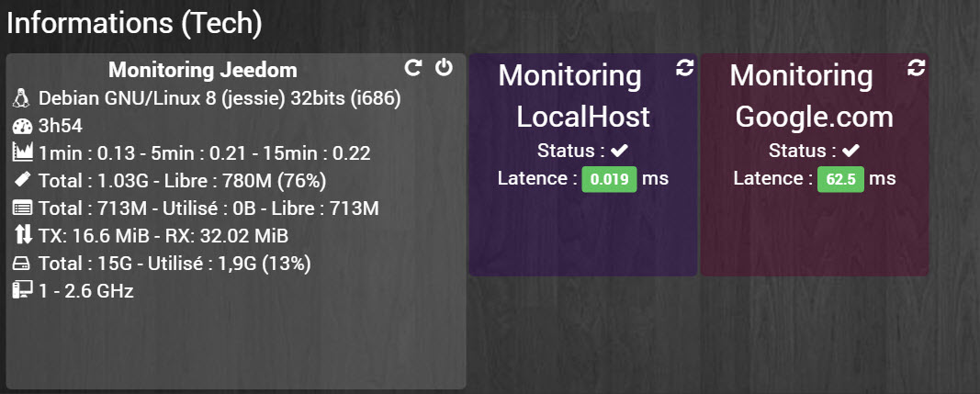The height and width of the screenshot is (394, 980).
Task: Open the Monitoring Jeedom widget title
Action: coord(203,70)
